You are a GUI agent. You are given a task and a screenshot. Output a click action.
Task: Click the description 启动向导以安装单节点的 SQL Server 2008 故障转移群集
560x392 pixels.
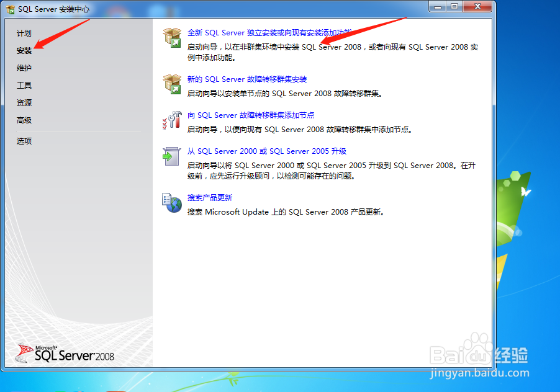click(x=285, y=94)
